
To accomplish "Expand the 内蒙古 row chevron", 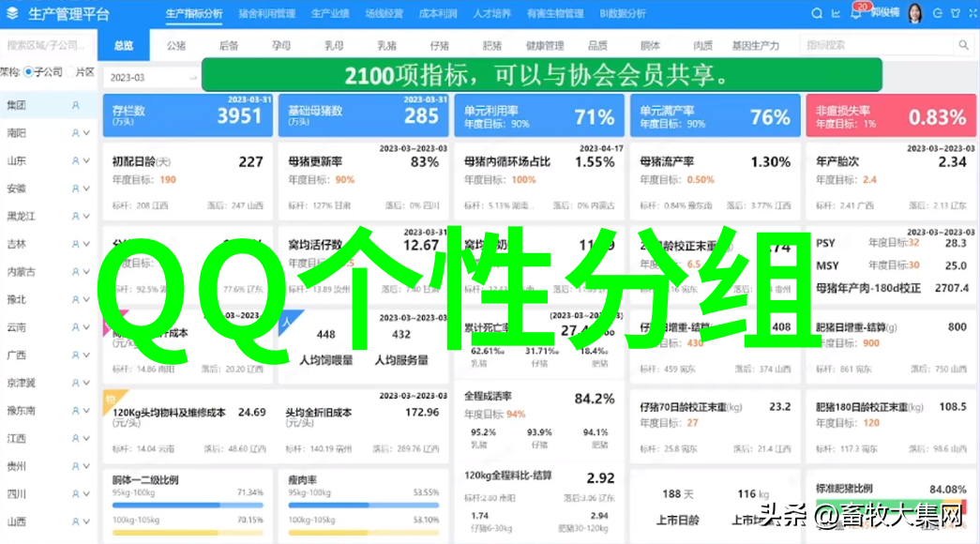I will tap(87, 272).
